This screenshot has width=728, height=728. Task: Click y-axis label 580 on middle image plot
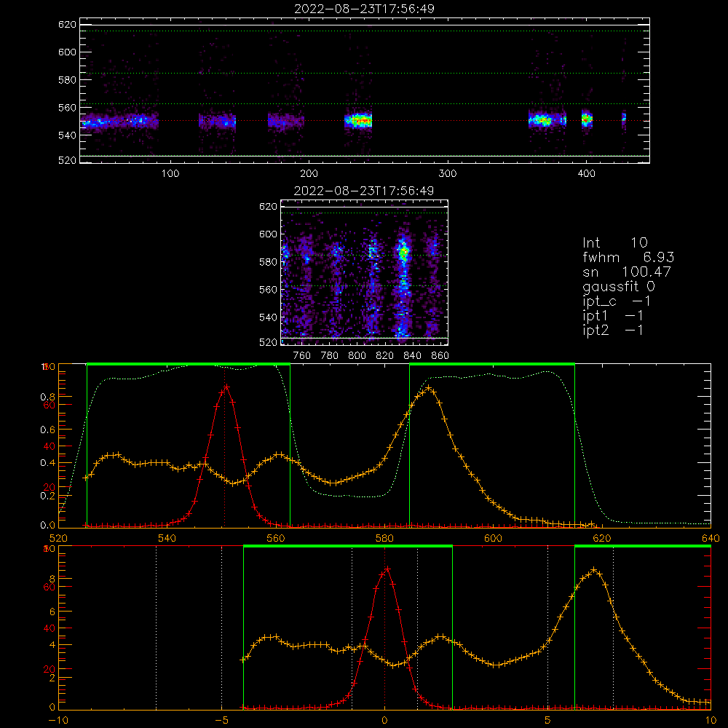click(x=268, y=262)
